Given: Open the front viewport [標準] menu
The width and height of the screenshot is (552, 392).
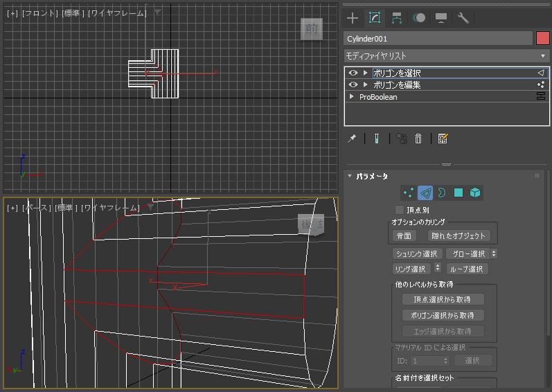Looking at the screenshot, I should click(73, 13).
